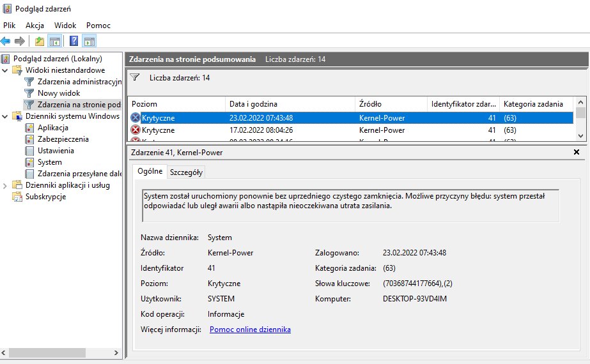590x364 pixels.
Task: Click the left tree horizontal scrollbar right arrow
Action: tap(116, 353)
